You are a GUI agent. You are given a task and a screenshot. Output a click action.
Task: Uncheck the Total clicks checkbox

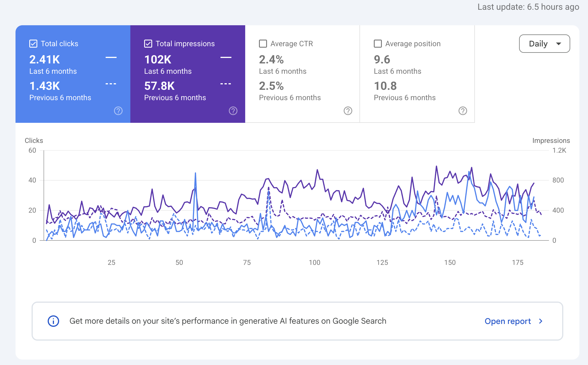tap(33, 44)
